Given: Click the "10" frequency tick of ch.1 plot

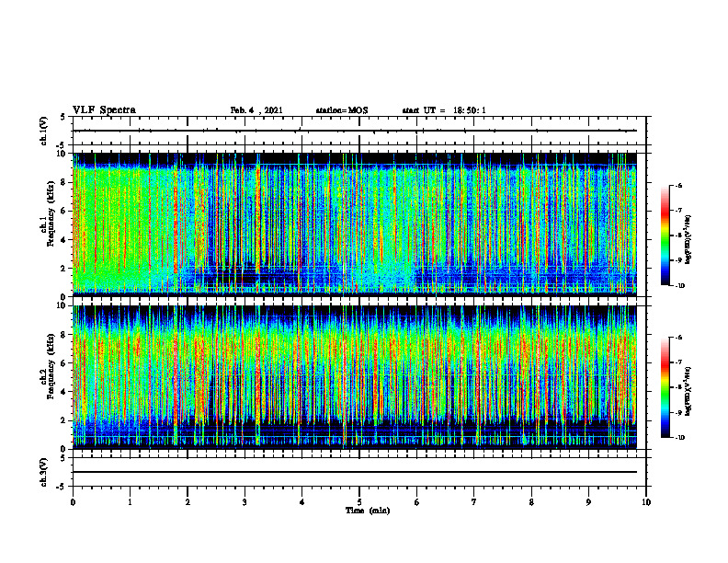Looking at the screenshot, I should tap(63, 154).
